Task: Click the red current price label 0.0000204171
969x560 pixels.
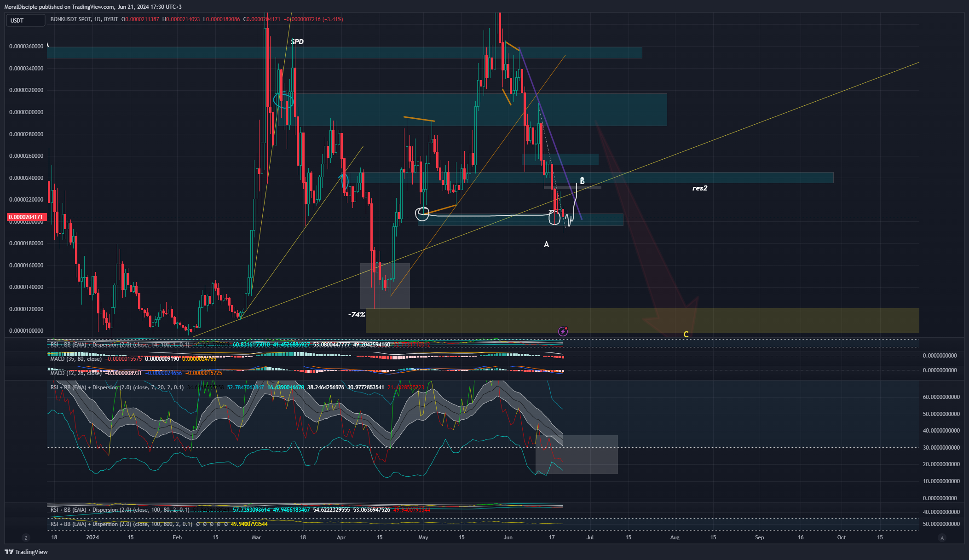Action: click(x=26, y=217)
